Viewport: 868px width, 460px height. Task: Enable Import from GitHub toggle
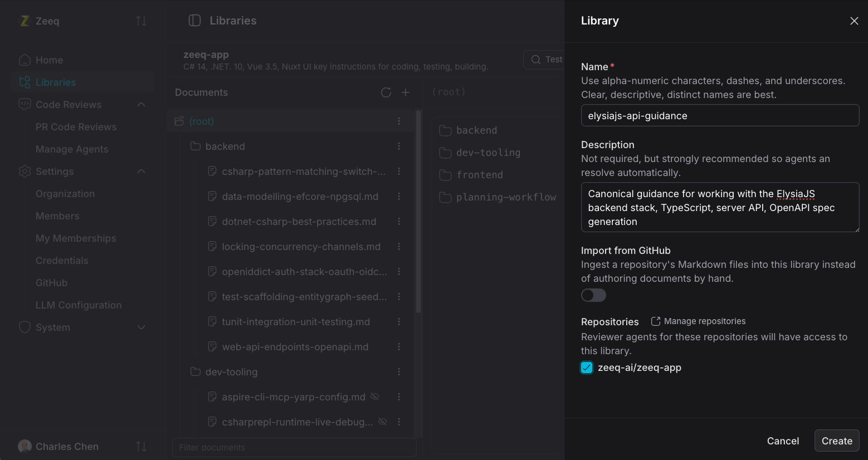tap(593, 295)
